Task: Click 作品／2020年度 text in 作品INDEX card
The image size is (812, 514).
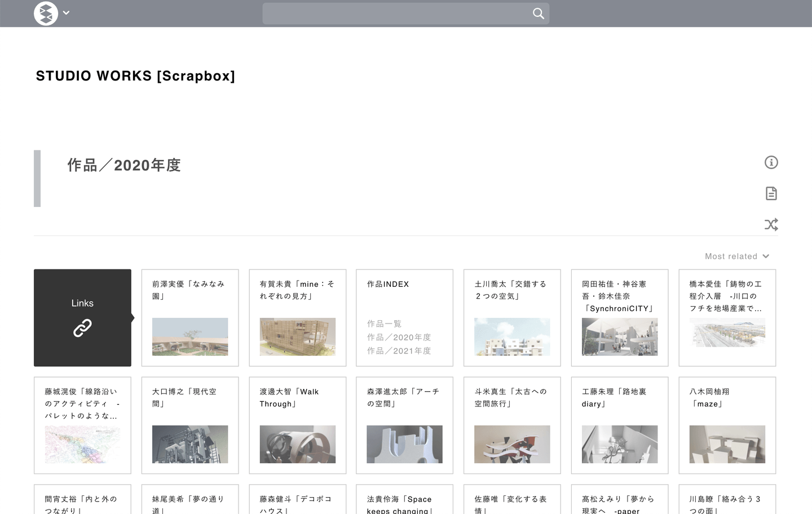Action: 399,337
